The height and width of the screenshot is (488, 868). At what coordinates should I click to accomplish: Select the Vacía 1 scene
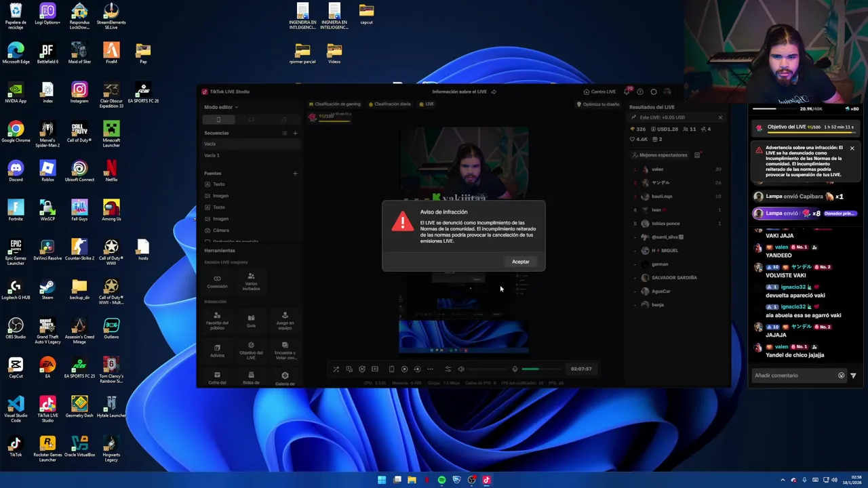tap(251, 155)
